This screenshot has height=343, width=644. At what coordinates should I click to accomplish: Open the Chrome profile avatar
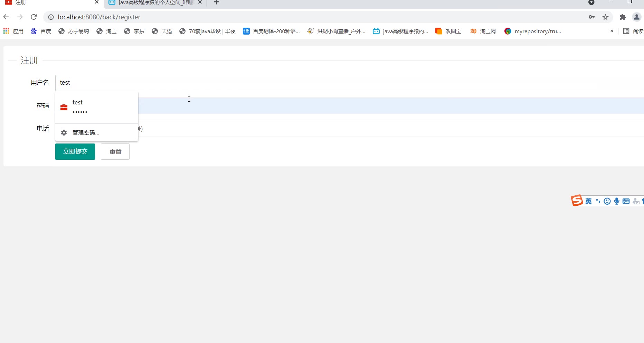point(636,17)
